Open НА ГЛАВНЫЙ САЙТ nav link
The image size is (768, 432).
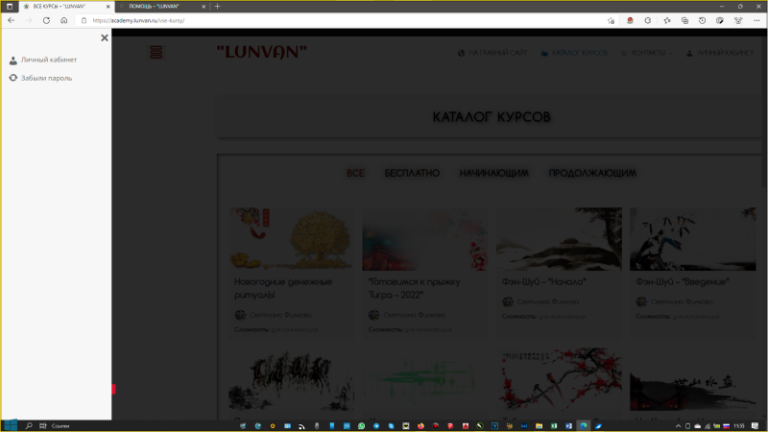tap(493, 53)
